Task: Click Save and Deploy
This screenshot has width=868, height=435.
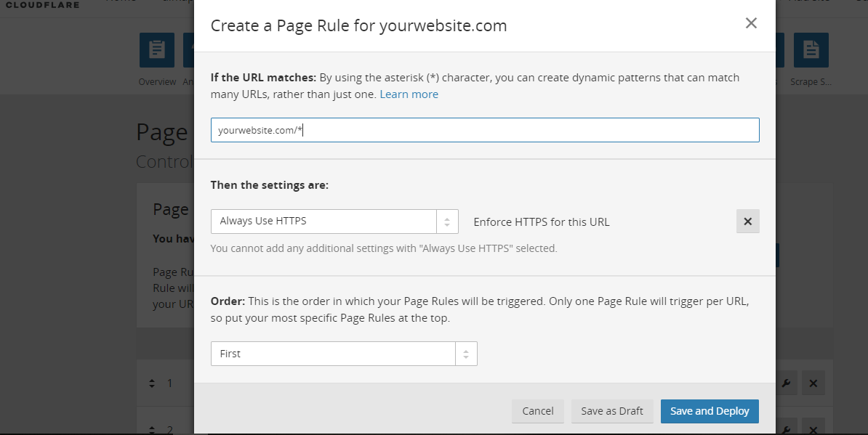Action: click(710, 411)
